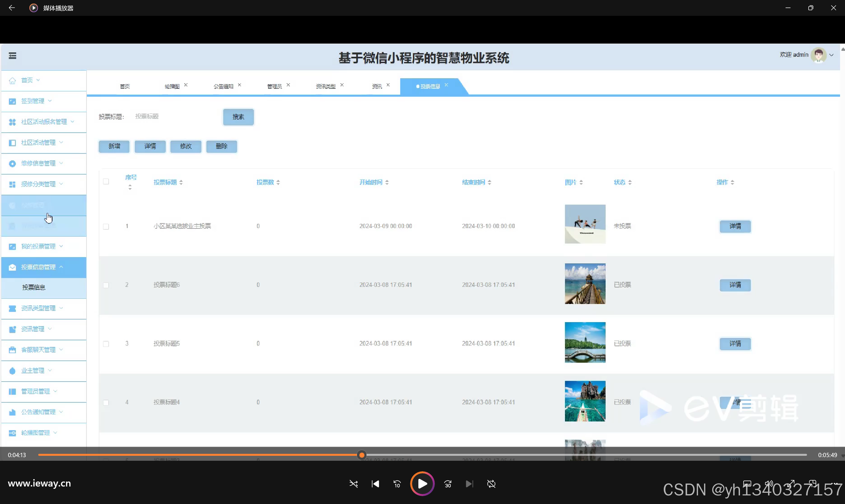Viewport: 845px width, 504px height.
Task: Click the 新增 button
Action: tap(114, 146)
